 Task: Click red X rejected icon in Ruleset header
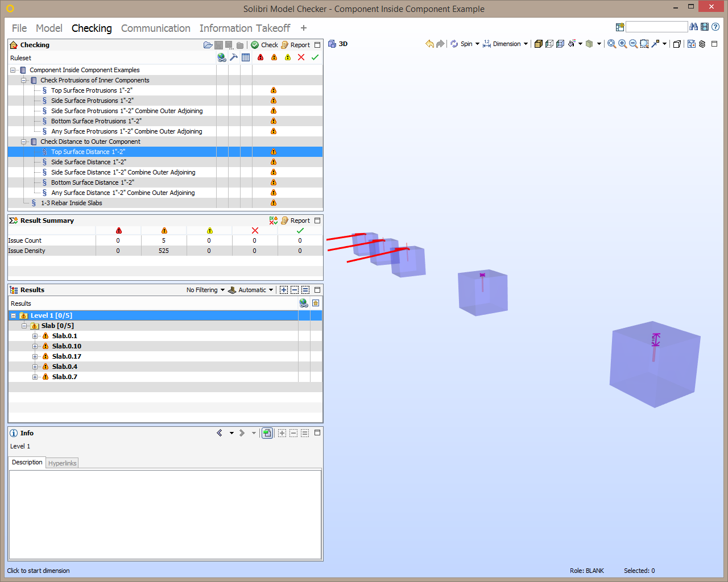(301, 57)
